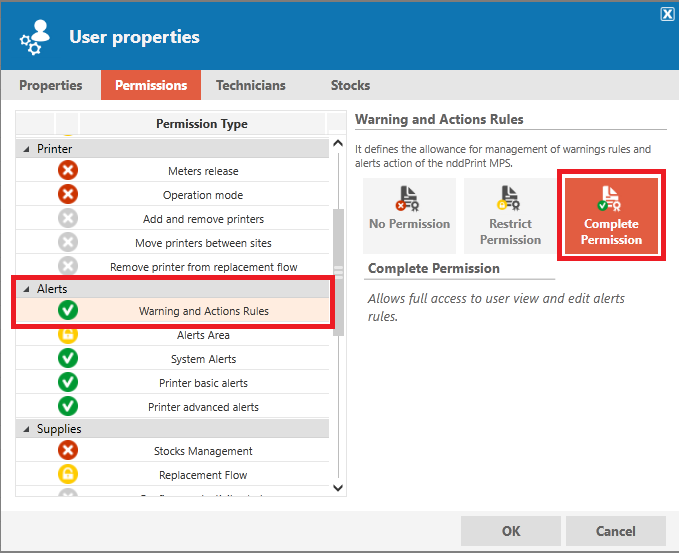
Task: Click the permission list scrollbar down arrow
Action: pos(338,488)
